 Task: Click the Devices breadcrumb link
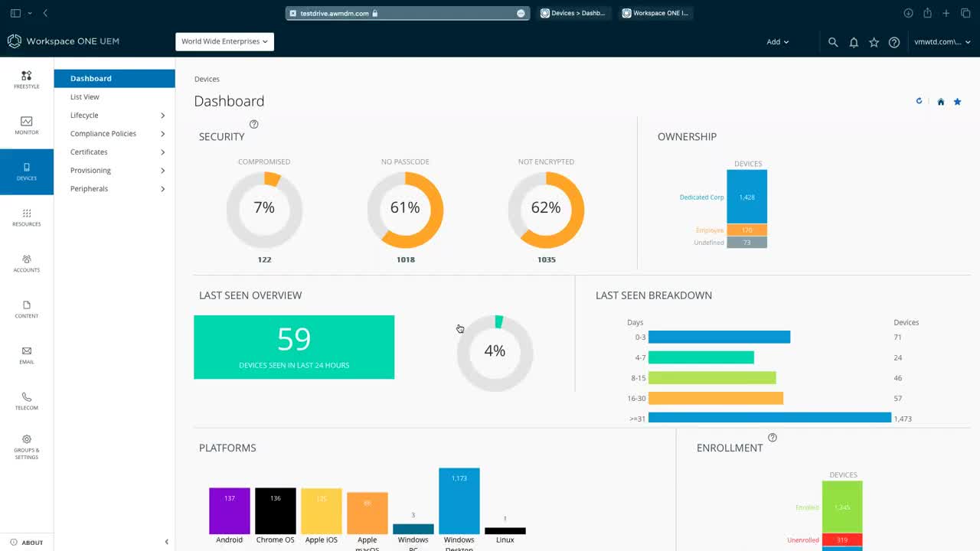207,79
